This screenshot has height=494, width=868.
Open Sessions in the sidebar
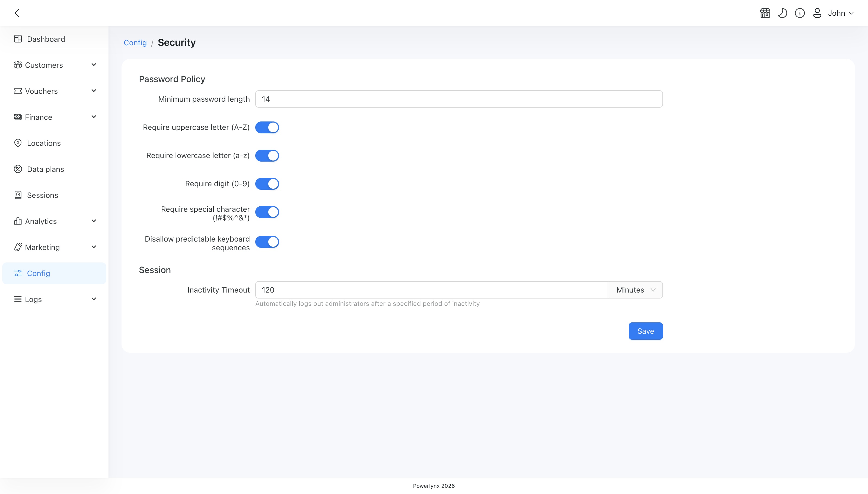coord(54,195)
